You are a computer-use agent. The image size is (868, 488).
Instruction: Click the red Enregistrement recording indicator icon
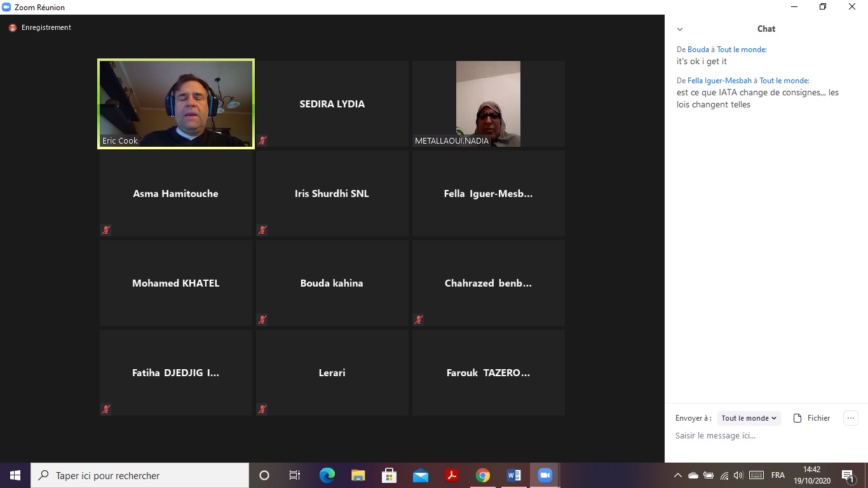[x=13, y=28]
